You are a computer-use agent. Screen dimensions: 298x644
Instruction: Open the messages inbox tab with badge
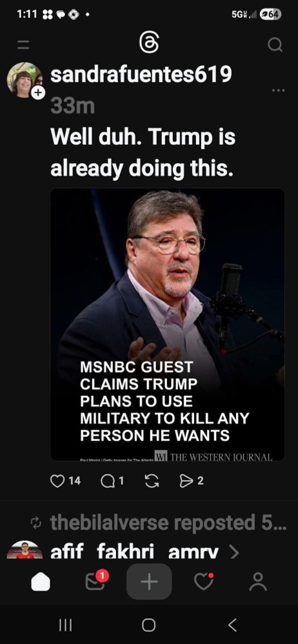point(96,581)
